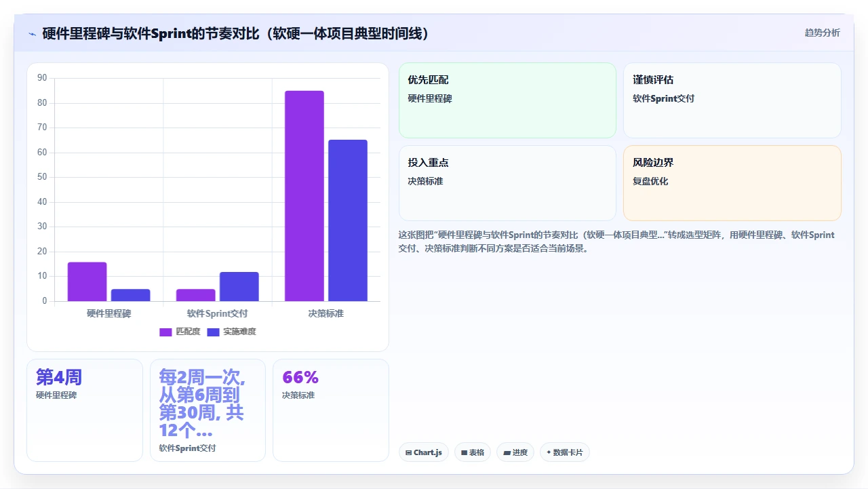Viewport: 868px width, 489px height.
Task: Select the Chart.js tag
Action: tap(424, 452)
